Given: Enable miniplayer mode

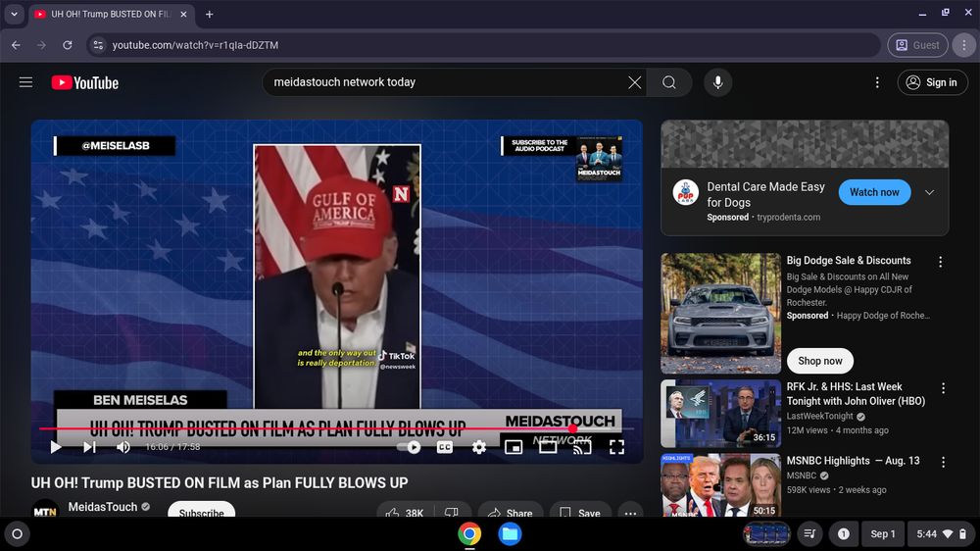Looking at the screenshot, I should click(514, 446).
